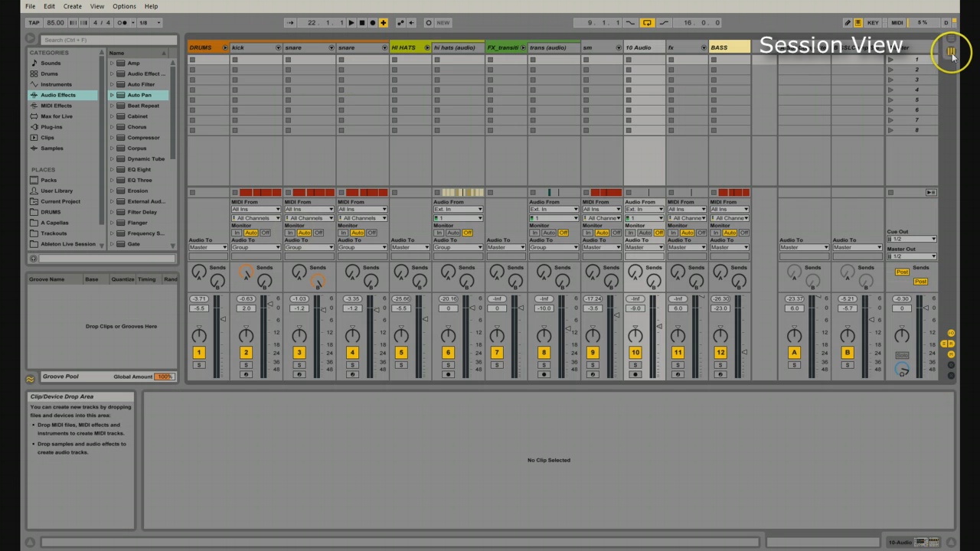Open the Options menu
The image size is (980, 551).
click(124, 6)
